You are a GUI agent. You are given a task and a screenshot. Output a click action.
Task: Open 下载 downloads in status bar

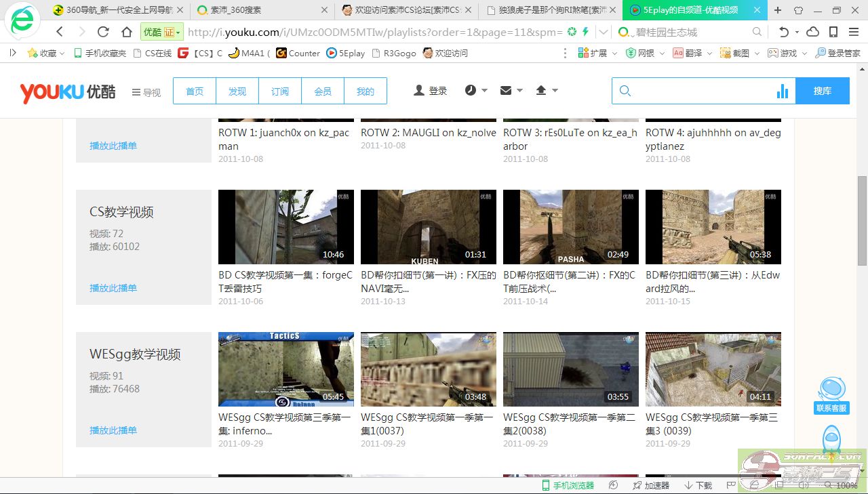click(698, 485)
